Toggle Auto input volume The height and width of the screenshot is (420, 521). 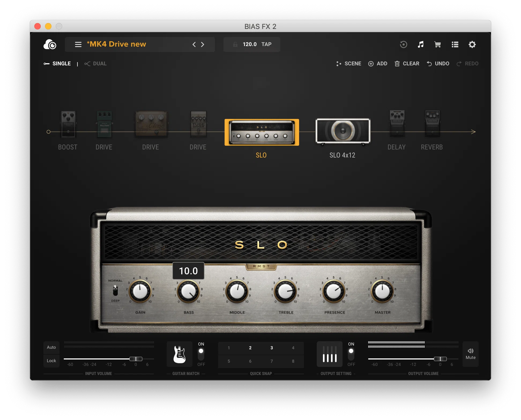tap(51, 347)
